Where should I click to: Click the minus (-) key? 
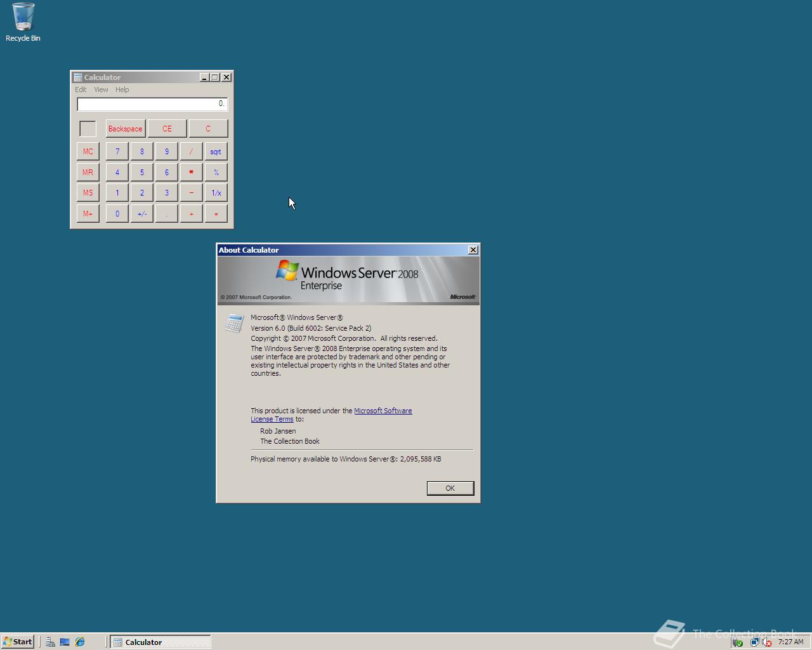pos(192,193)
